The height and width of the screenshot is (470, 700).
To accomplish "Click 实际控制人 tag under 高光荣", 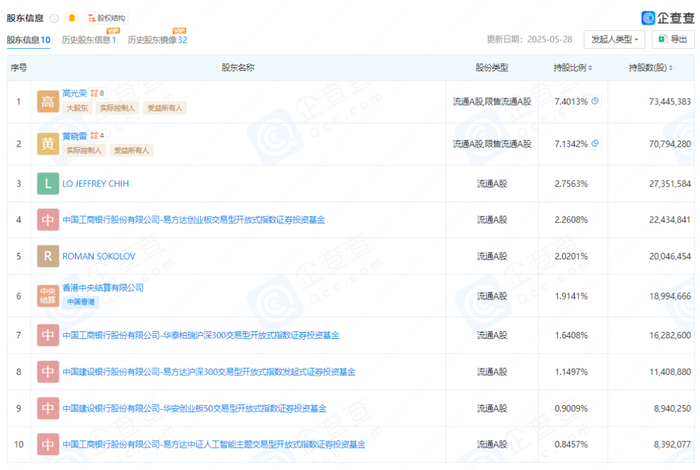I will click(117, 108).
